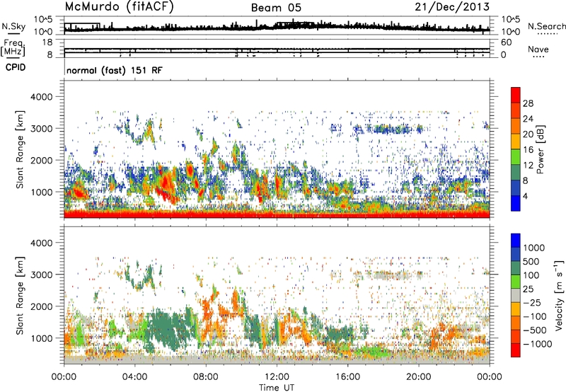Select the bright blue bottom Power colorbar segment

[516, 203]
